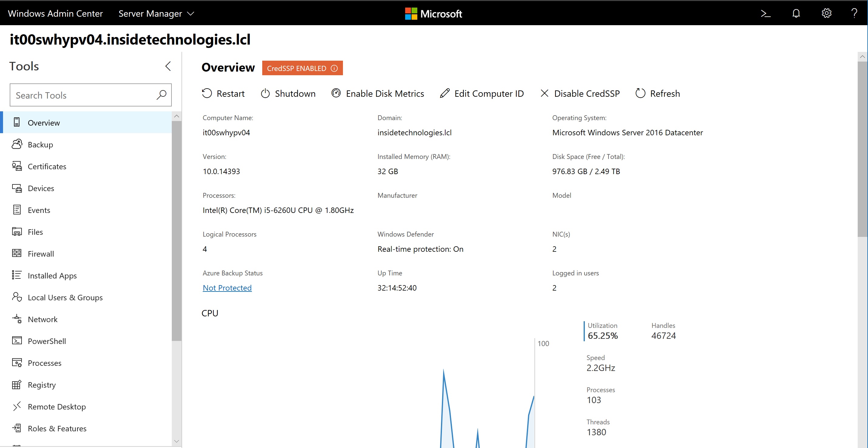Open the PowerShell console icon in header
Viewport: 868px width, 448px height.
[x=765, y=13]
